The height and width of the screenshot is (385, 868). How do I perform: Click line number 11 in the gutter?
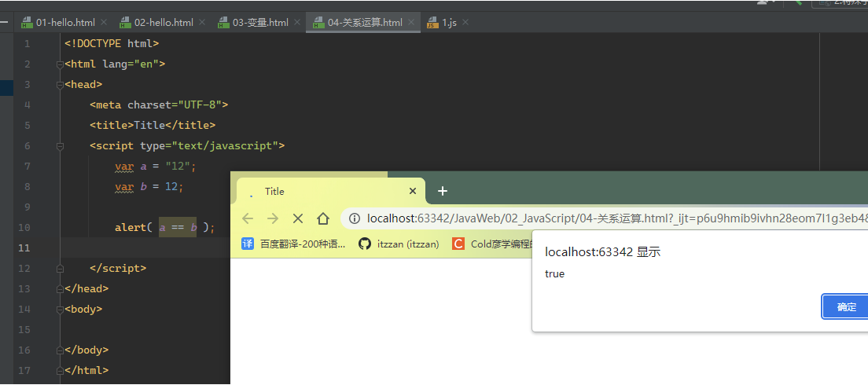[x=24, y=247]
